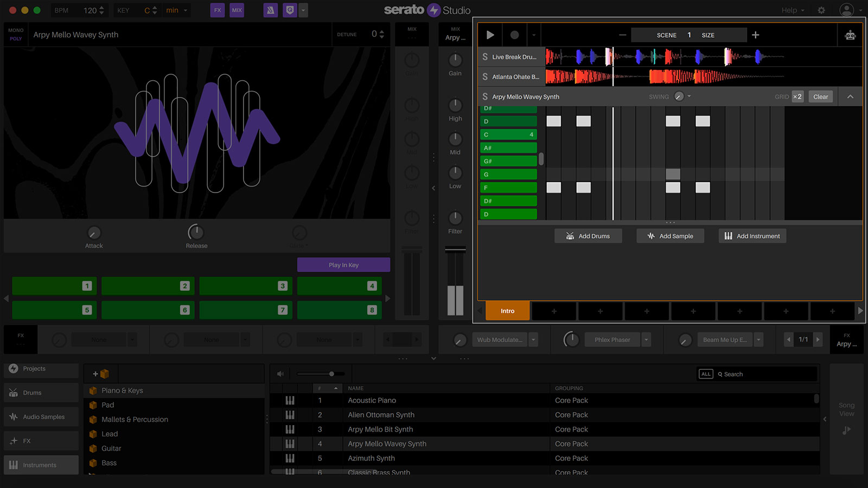
Task: Click the Detune stepper arrows
Action: coord(382,34)
